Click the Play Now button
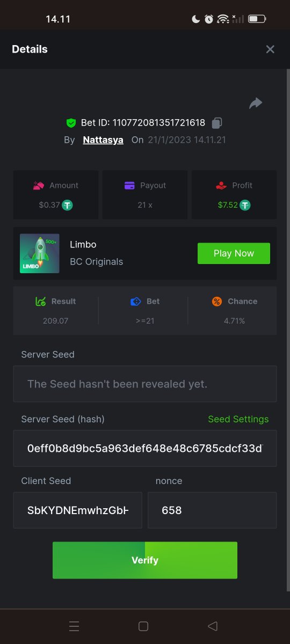 pyautogui.click(x=234, y=253)
